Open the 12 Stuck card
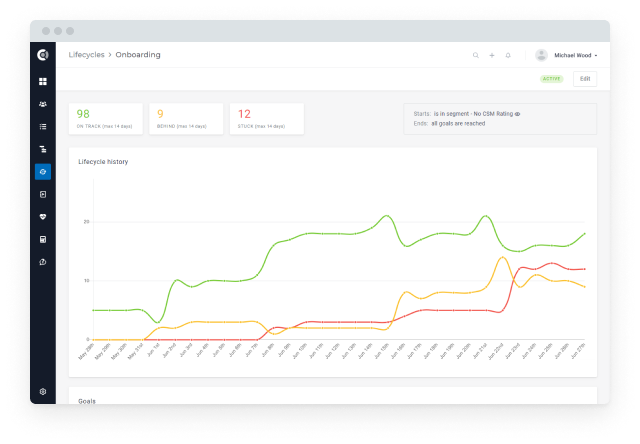Screen dimensions: 640x444 click(267, 119)
